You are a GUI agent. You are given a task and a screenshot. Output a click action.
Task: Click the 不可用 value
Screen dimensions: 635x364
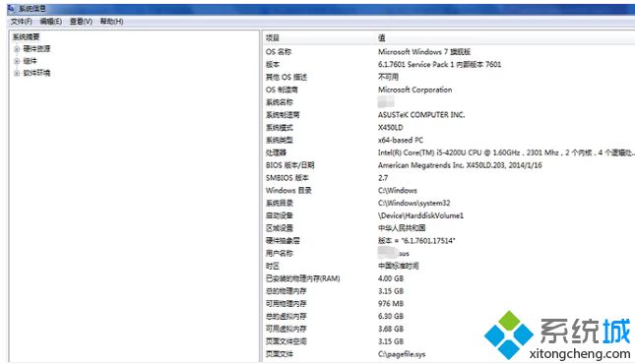[388, 77]
